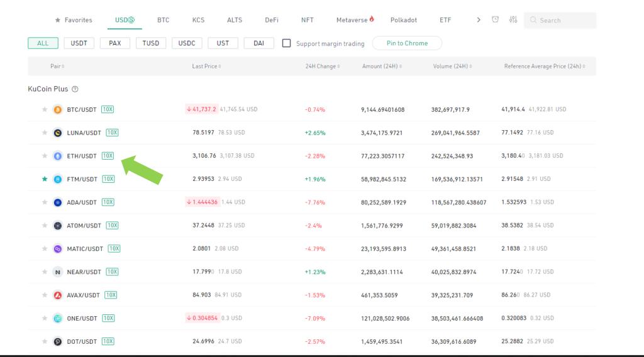Image resolution: width=644 pixels, height=357 pixels.
Task: Click the Avalanche AVAX coin icon
Action: [x=57, y=295]
